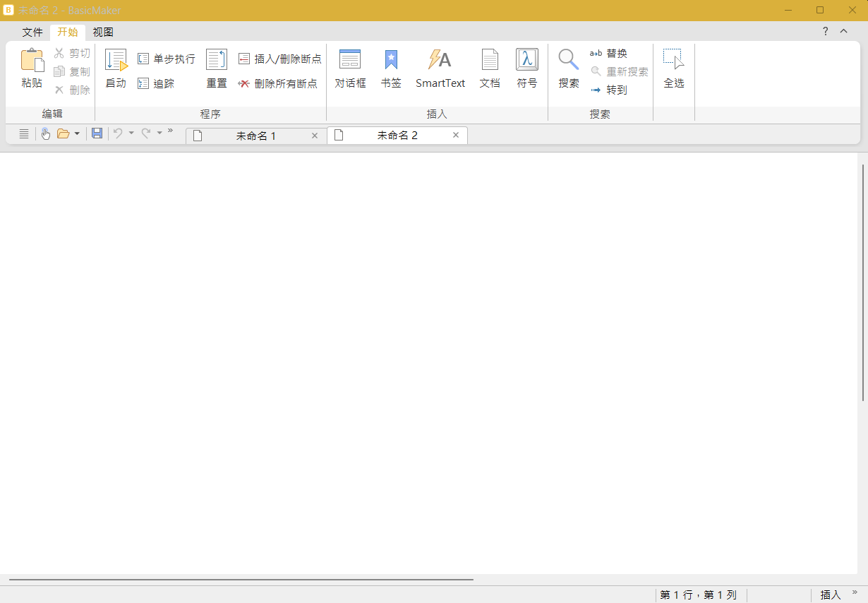868x603 pixels.
Task: Toggle the 插入 insert mode indicator
Action: tap(831, 595)
